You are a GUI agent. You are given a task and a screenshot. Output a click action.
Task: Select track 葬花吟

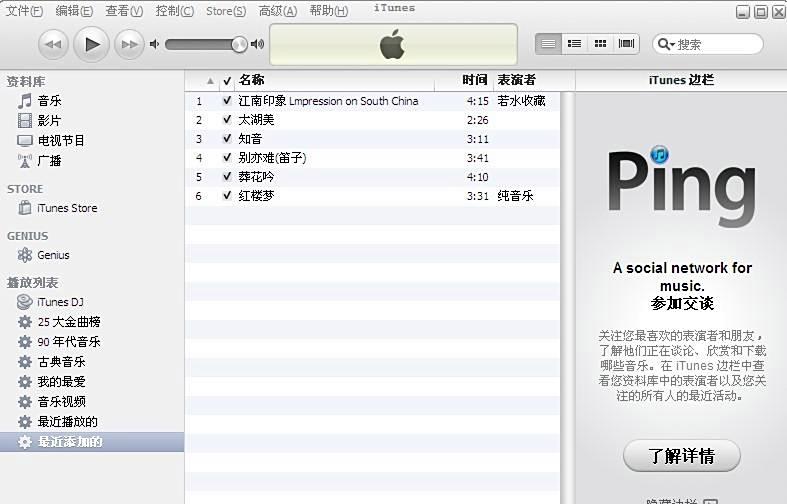click(x=372, y=177)
